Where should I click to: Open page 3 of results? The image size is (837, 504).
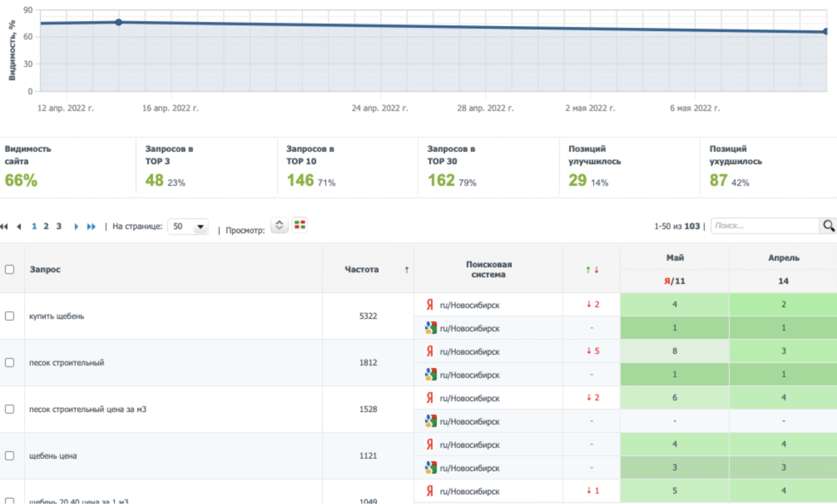[59, 226]
